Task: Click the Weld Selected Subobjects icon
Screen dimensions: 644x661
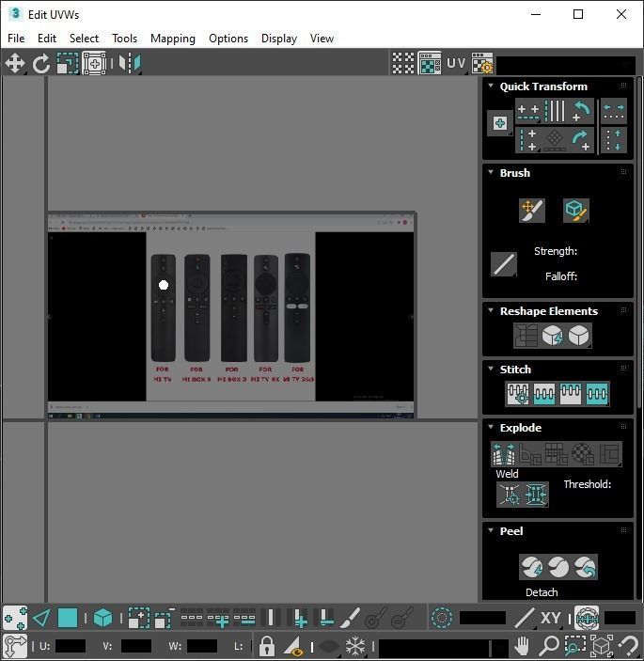Action: pyautogui.click(x=536, y=494)
